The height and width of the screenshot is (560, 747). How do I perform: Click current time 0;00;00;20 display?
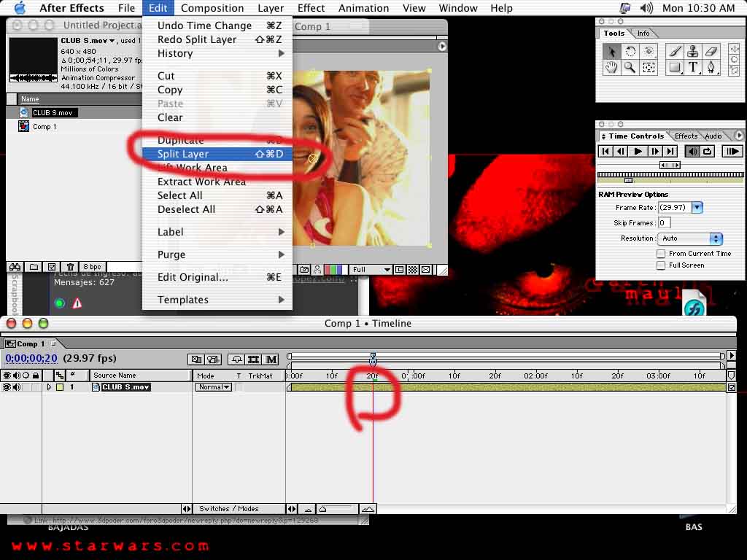coord(31,358)
